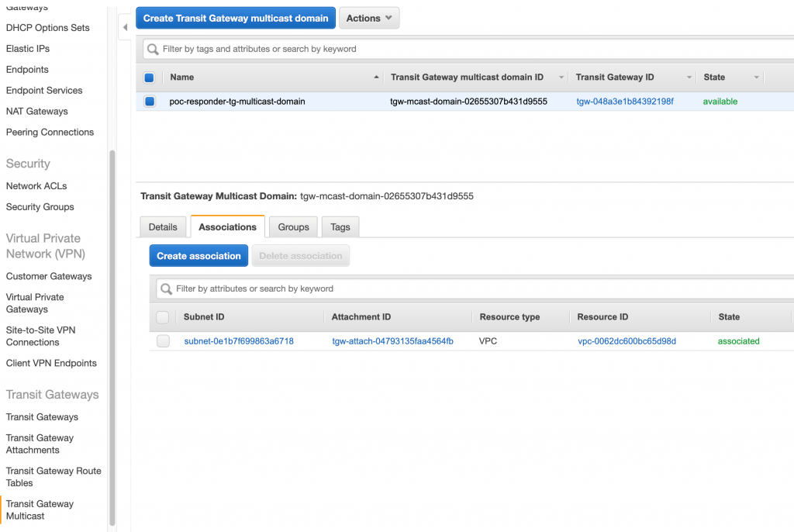
Task: Click Create Transit Gateway multicast domain button
Action: click(236, 19)
